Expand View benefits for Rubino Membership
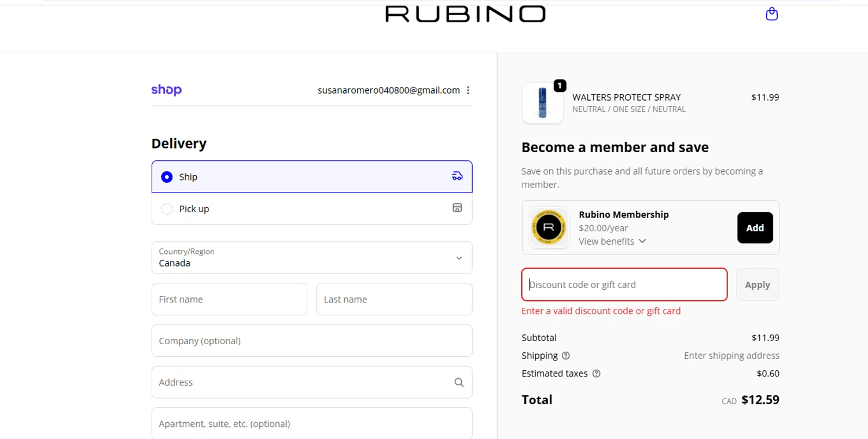Image resolution: width=868 pixels, height=439 pixels. click(612, 241)
